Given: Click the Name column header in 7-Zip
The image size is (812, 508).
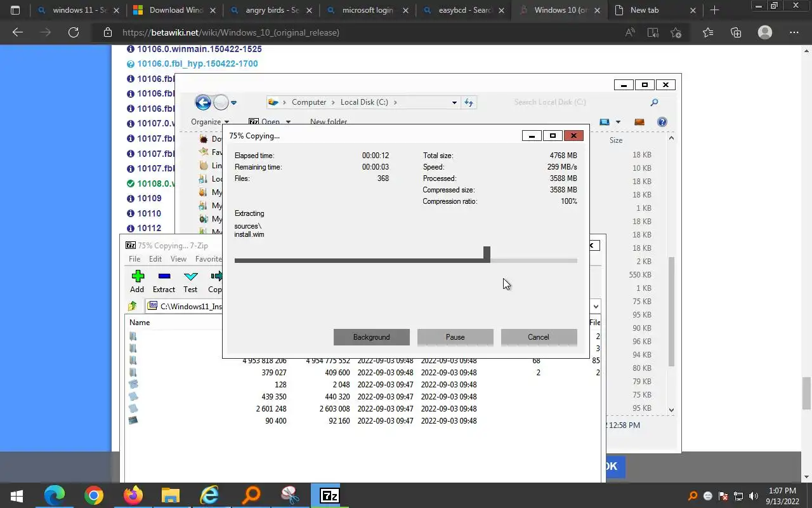Looking at the screenshot, I should (x=140, y=323).
